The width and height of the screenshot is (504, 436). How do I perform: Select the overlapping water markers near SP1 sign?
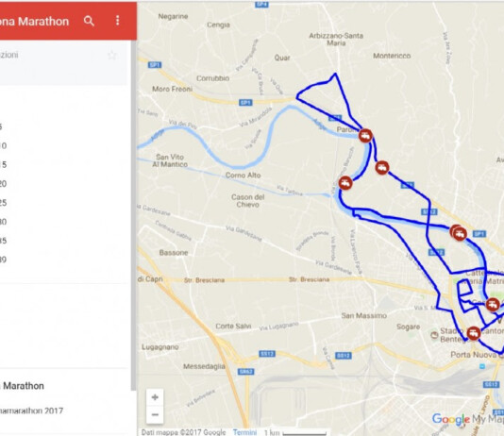(459, 232)
